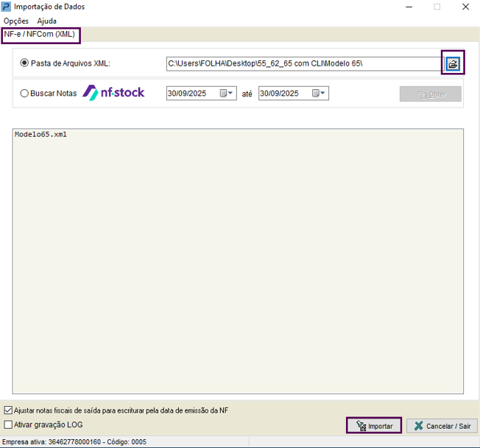Click the app icon in title bar
The image size is (480, 448).
[x=6, y=7]
